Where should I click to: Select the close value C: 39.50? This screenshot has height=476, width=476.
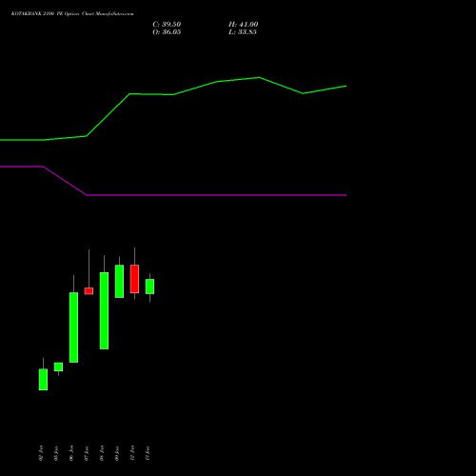click(167, 25)
